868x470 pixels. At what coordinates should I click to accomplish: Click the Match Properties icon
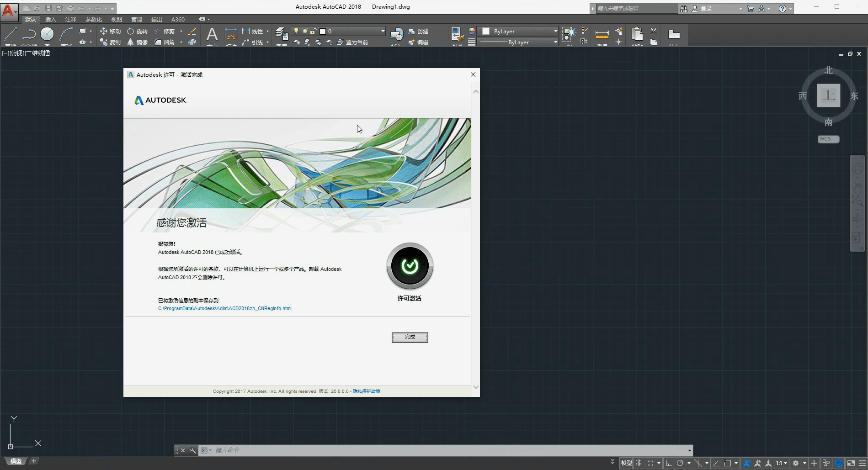(457, 34)
